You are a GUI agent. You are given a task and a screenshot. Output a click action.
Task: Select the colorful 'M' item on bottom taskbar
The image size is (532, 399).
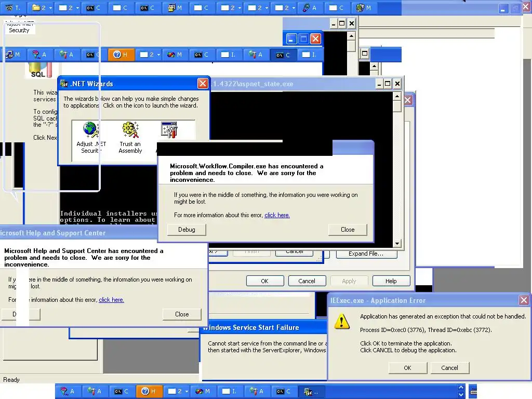[203, 391]
